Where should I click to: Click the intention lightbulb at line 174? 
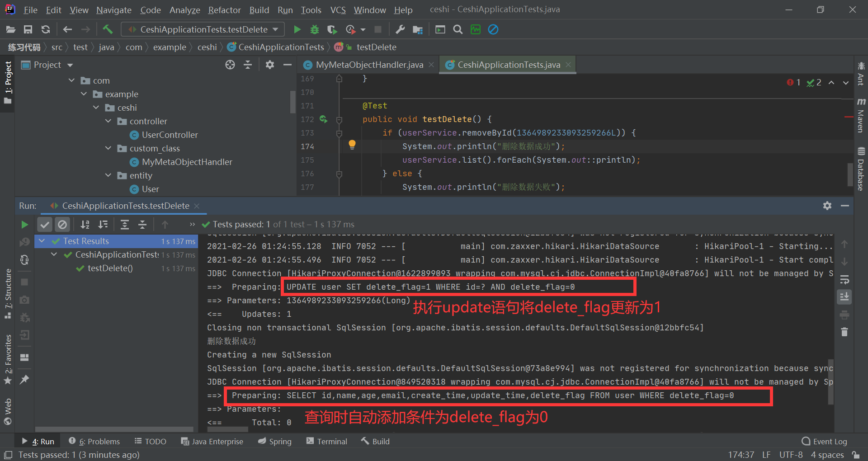pos(352,145)
